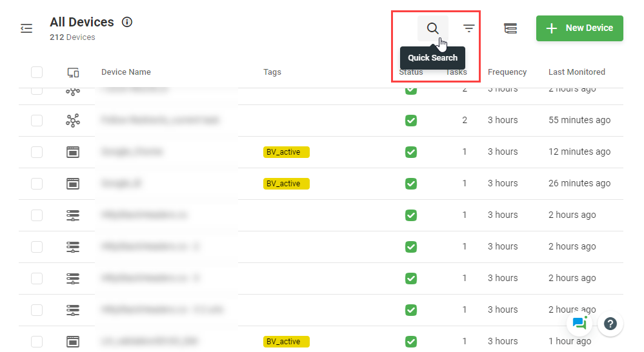Image resolution: width=644 pixels, height=352 pixels.
Task: Click the info icon beside All Devices
Action: [127, 22]
